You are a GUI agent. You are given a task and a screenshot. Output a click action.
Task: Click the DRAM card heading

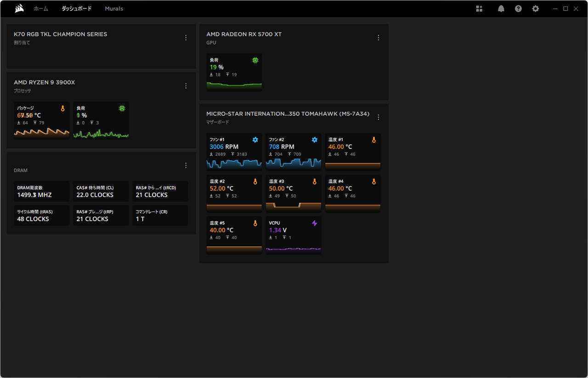[21, 170]
